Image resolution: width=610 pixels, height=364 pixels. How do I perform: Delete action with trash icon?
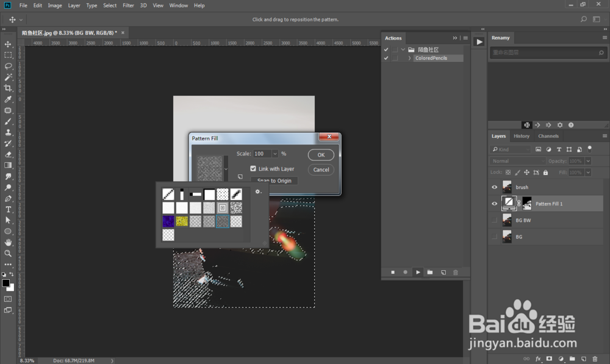456,272
